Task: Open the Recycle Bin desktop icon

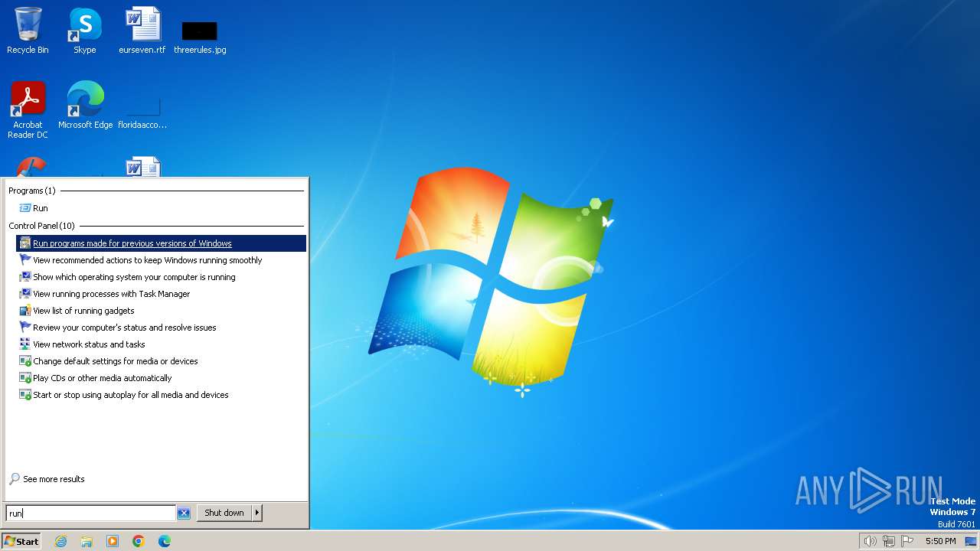Action: 28,31
